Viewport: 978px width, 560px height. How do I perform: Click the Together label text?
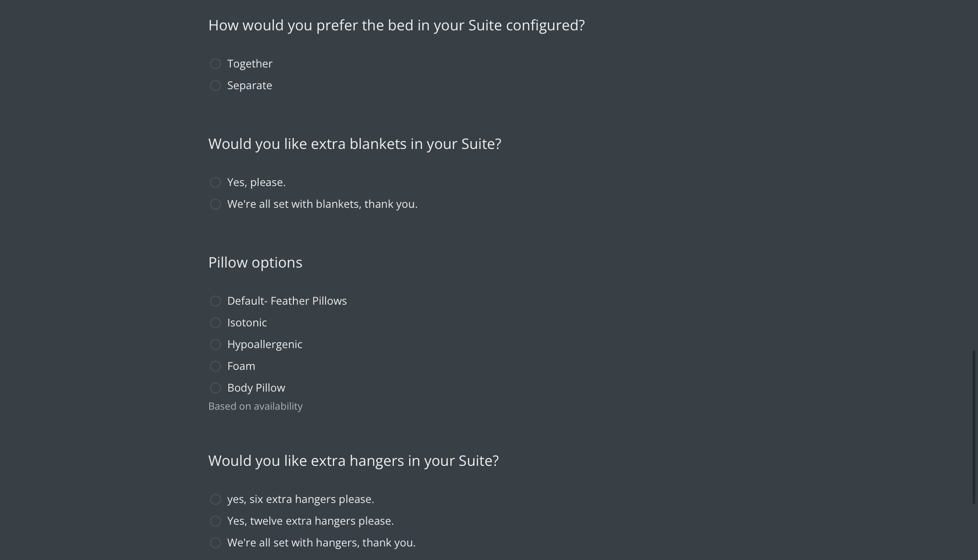click(250, 64)
